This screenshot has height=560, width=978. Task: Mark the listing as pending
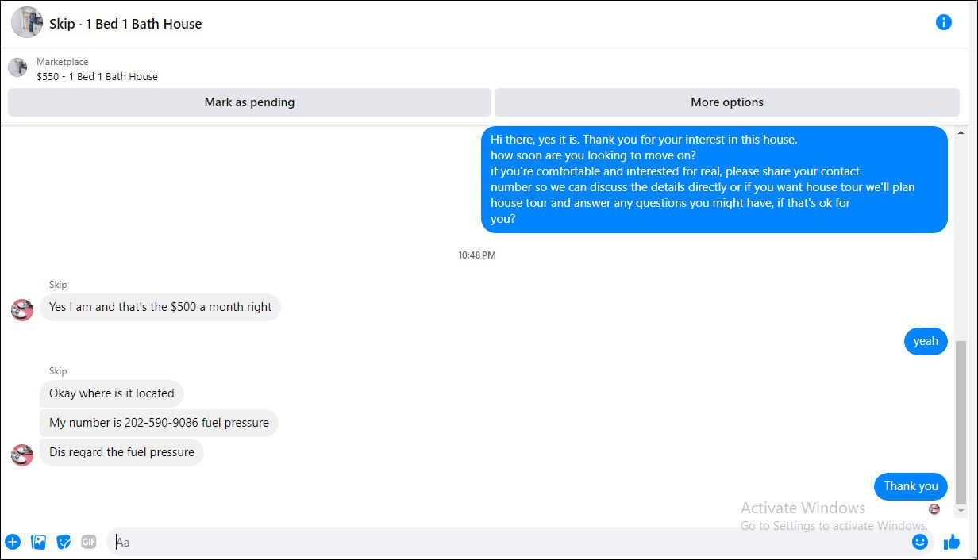click(249, 102)
